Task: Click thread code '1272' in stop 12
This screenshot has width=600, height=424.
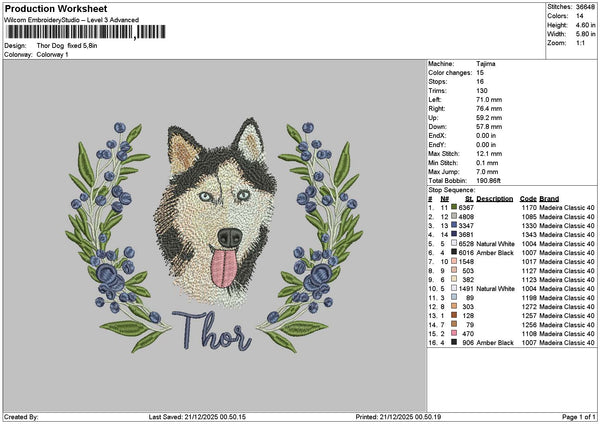Action: point(529,307)
